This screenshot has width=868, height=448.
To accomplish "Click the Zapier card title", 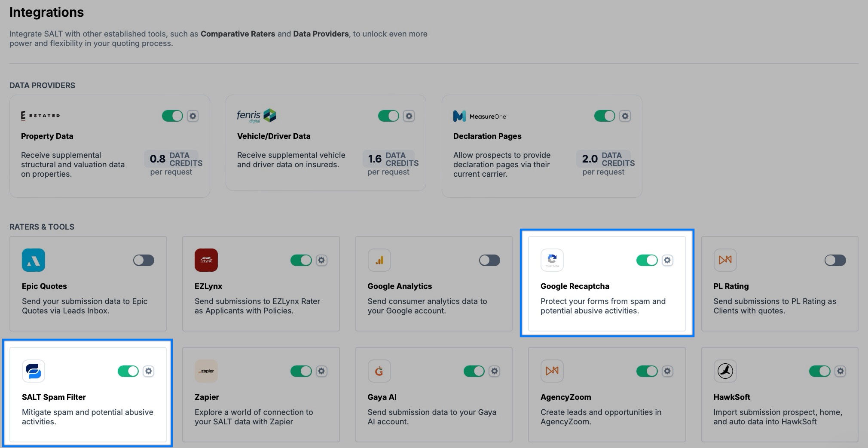I will [207, 397].
